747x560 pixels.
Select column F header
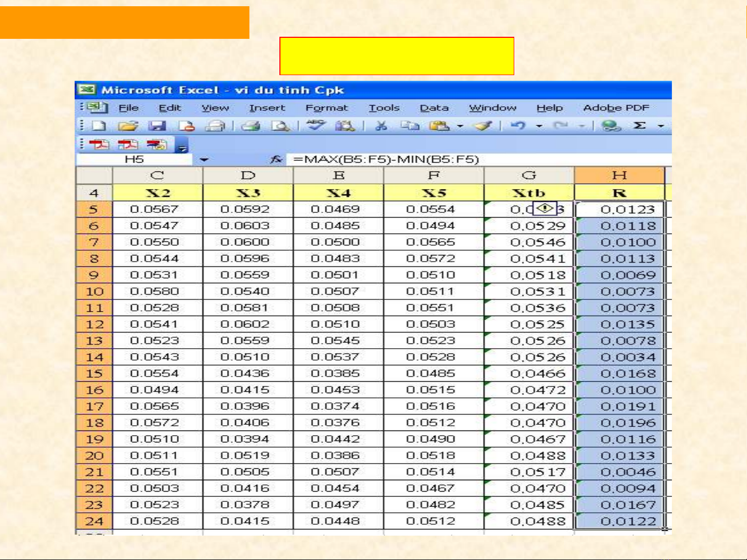tap(434, 176)
